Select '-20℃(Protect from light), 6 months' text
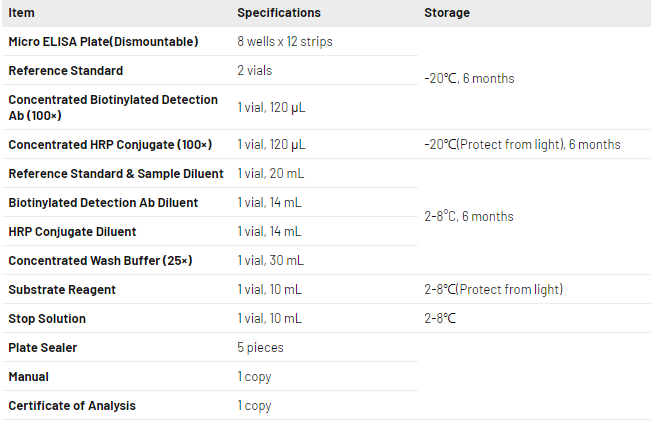 pos(522,145)
